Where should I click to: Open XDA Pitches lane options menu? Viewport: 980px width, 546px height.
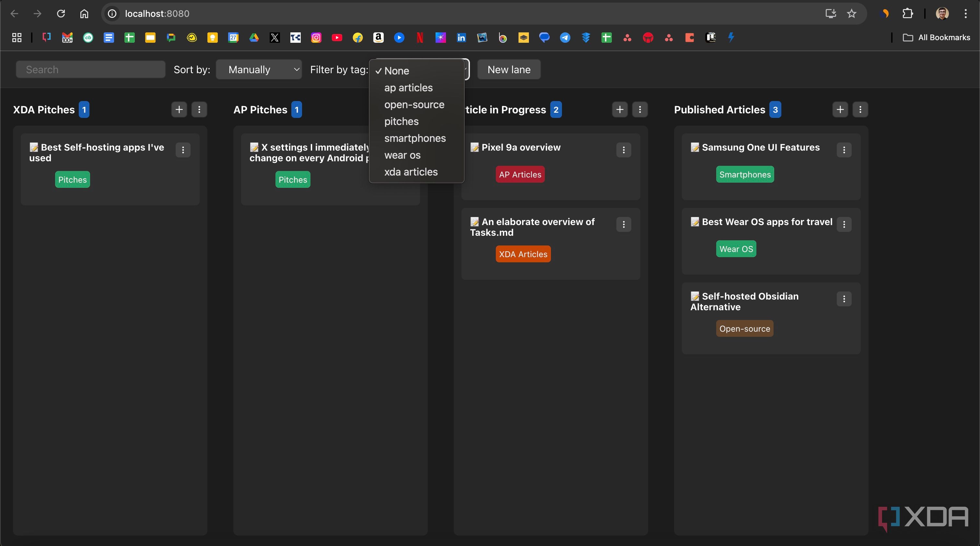pos(199,109)
